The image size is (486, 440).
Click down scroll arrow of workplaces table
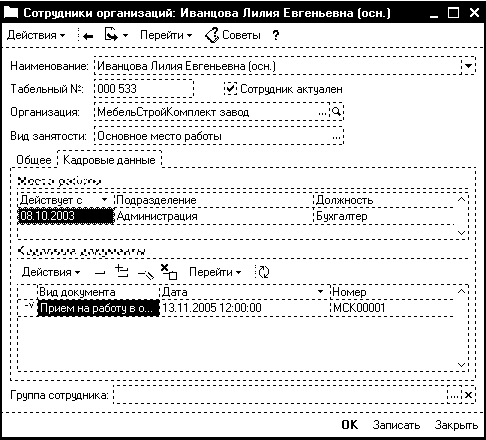[x=461, y=233]
